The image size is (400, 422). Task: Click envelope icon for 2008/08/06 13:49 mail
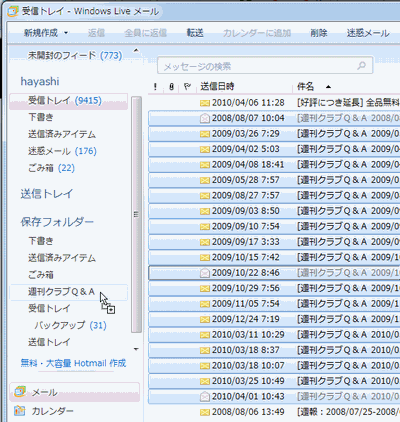click(205, 412)
